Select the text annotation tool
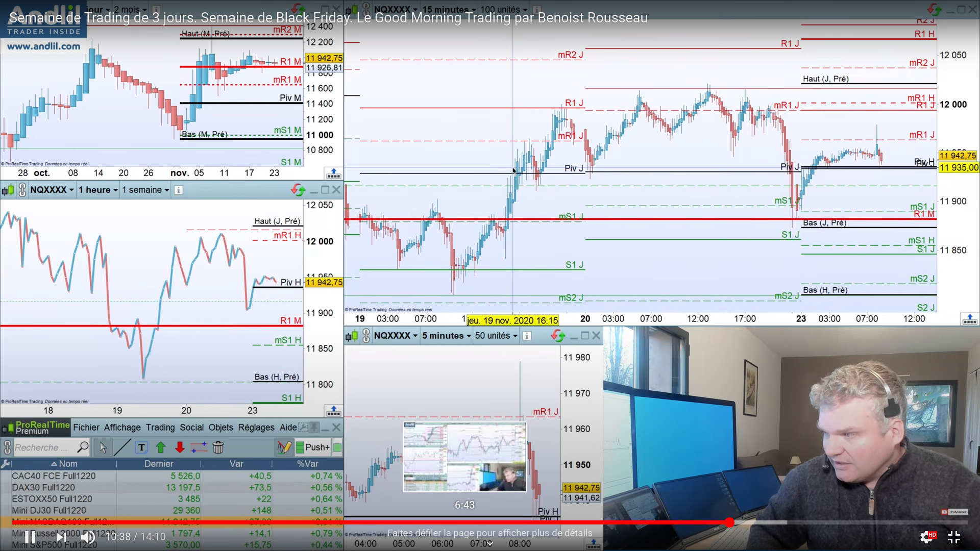The height and width of the screenshot is (551, 980). (x=141, y=448)
